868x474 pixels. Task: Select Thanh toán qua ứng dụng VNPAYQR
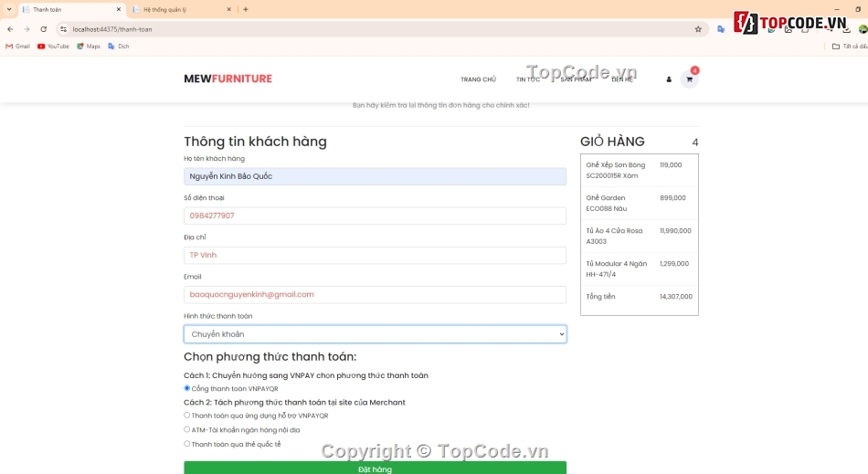pos(187,416)
